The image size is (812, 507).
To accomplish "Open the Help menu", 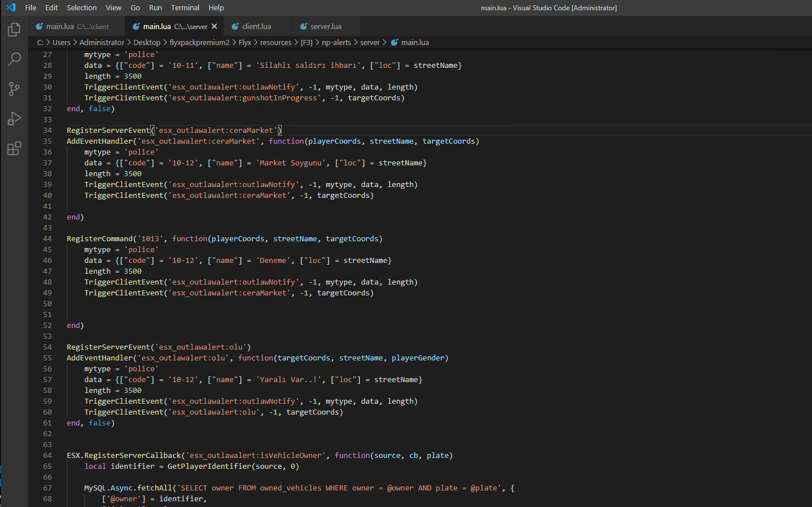I will point(216,7).
